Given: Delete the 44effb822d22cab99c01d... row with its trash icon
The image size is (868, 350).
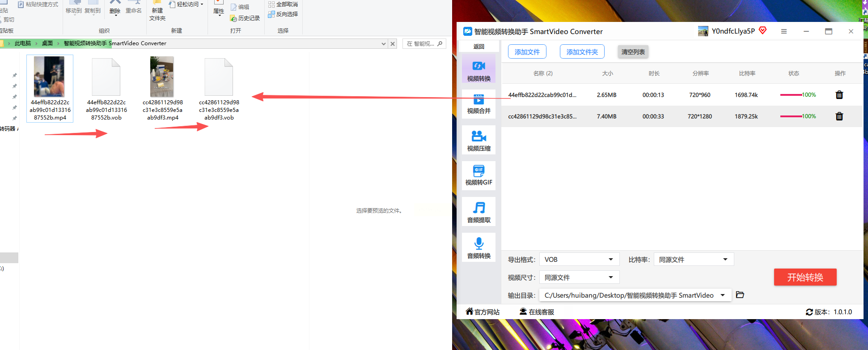Looking at the screenshot, I should (x=839, y=95).
